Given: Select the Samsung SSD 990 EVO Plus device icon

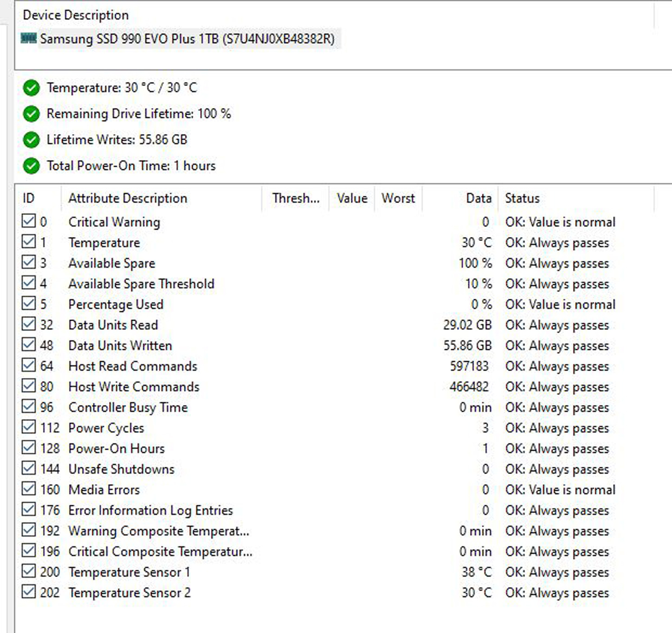Looking at the screenshot, I should click(x=29, y=38).
